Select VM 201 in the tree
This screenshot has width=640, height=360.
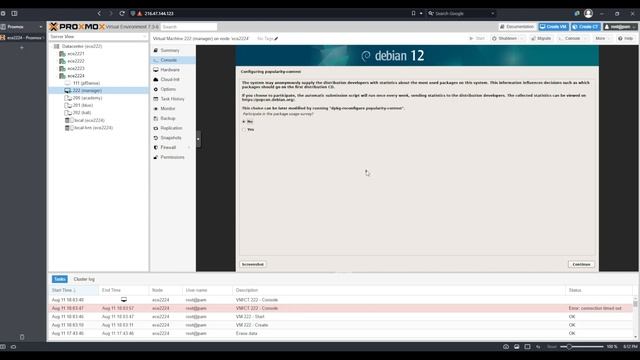click(x=82, y=105)
